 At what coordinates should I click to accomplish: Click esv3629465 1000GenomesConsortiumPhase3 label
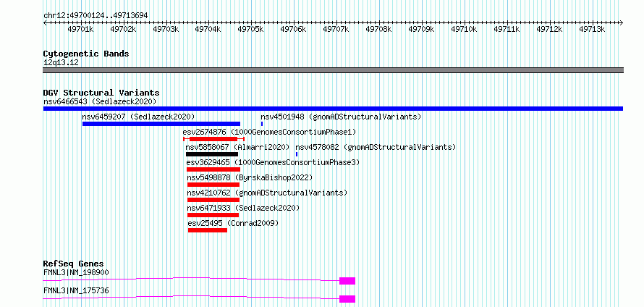[x=273, y=162]
